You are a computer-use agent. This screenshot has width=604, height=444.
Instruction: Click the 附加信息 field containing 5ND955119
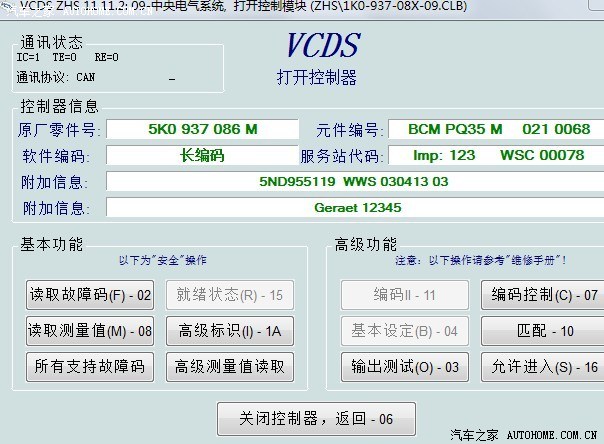[x=354, y=182]
